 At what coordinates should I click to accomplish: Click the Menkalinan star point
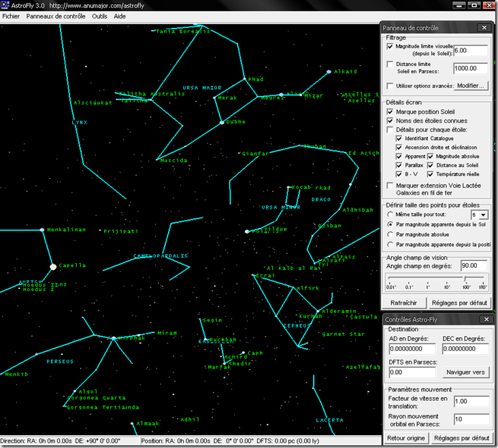click(x=42, y=230)
